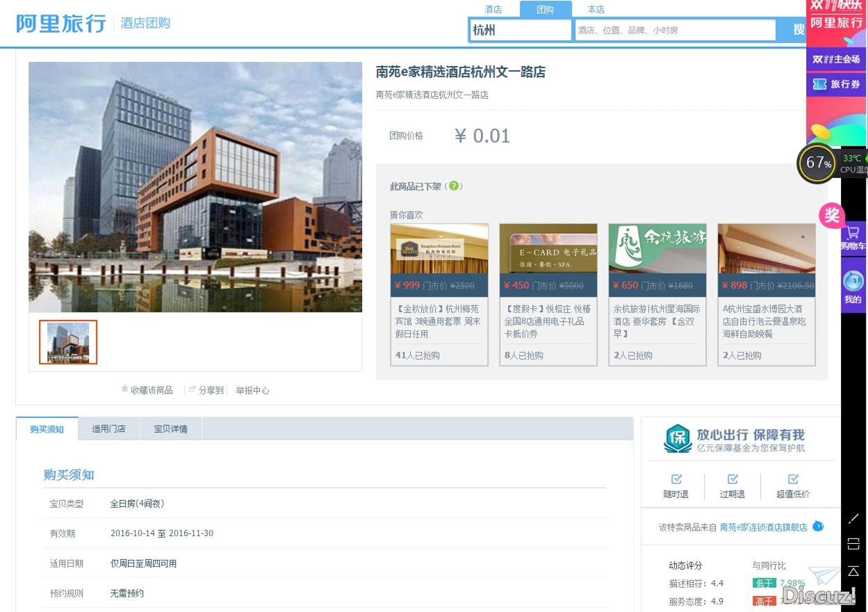
Task: Open the ¥999 杭州梅苑宾馆 recommendation card
Action: tap(439, 295)
